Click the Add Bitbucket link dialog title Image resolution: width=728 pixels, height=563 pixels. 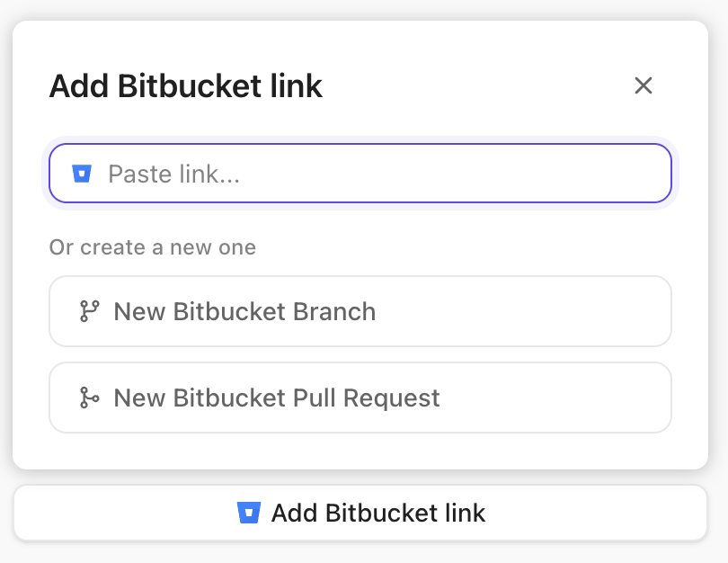pos(185,86)
